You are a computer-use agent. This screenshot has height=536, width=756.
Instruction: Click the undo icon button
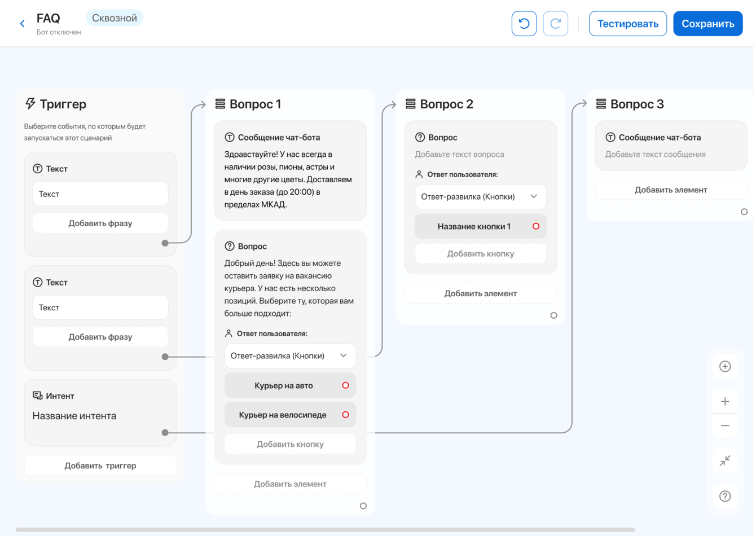(524, 24)
